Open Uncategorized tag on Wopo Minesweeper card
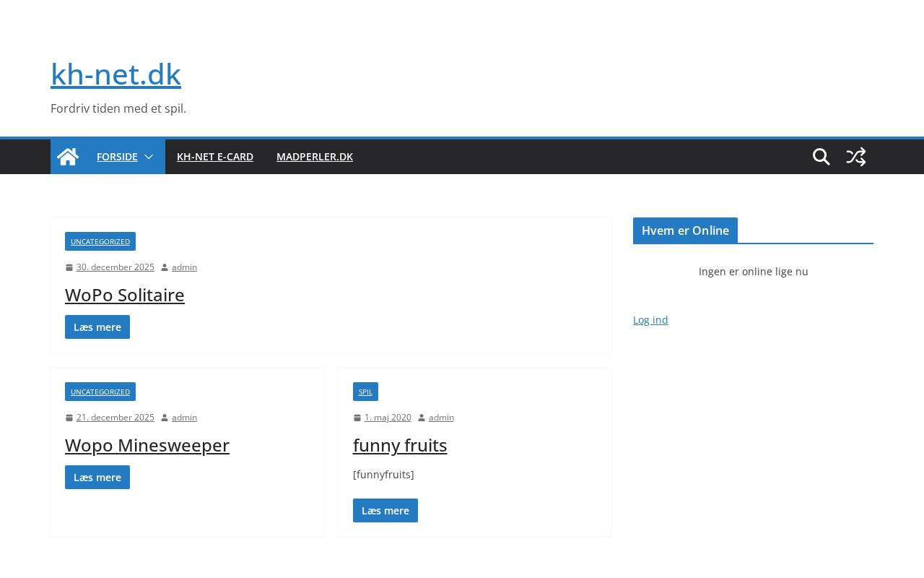Viewport: 924px width, 578px height. [100, 392]
